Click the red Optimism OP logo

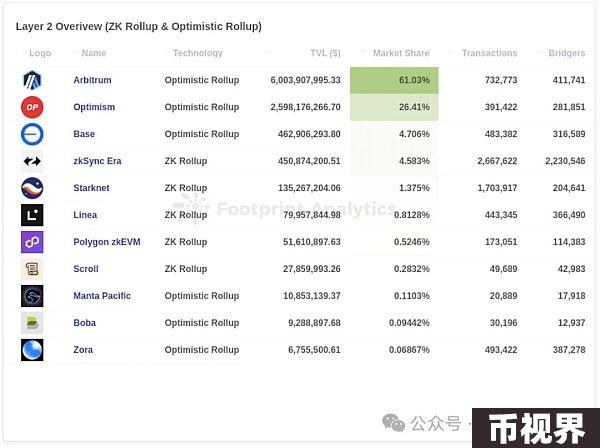[32, 107]
